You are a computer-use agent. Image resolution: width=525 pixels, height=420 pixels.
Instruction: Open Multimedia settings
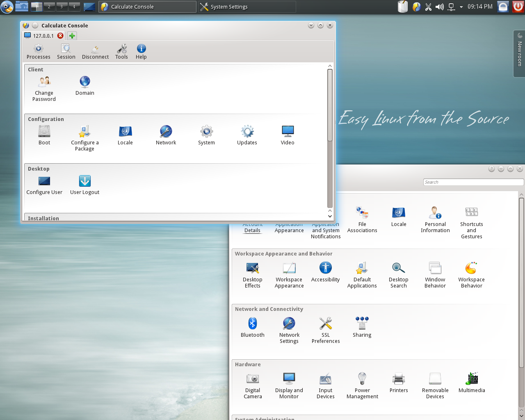472,383
